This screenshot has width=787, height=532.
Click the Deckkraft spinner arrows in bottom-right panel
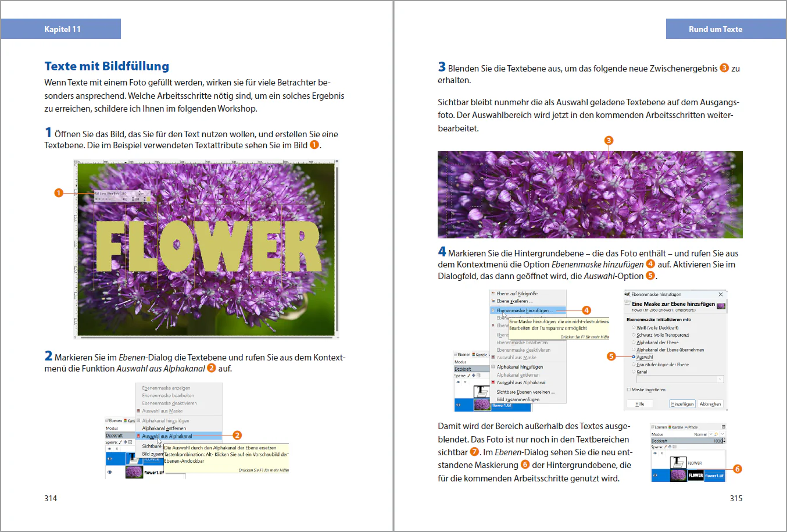(x=724, y=441)
